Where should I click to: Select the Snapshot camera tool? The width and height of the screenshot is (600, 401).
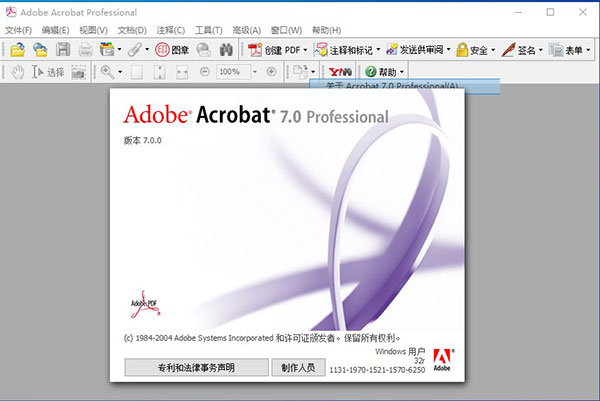[x=77, y=72]
